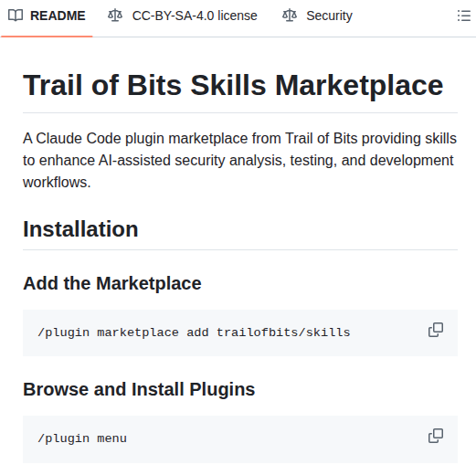Copy the marketplace add command
476x475 pixels.
436,330
